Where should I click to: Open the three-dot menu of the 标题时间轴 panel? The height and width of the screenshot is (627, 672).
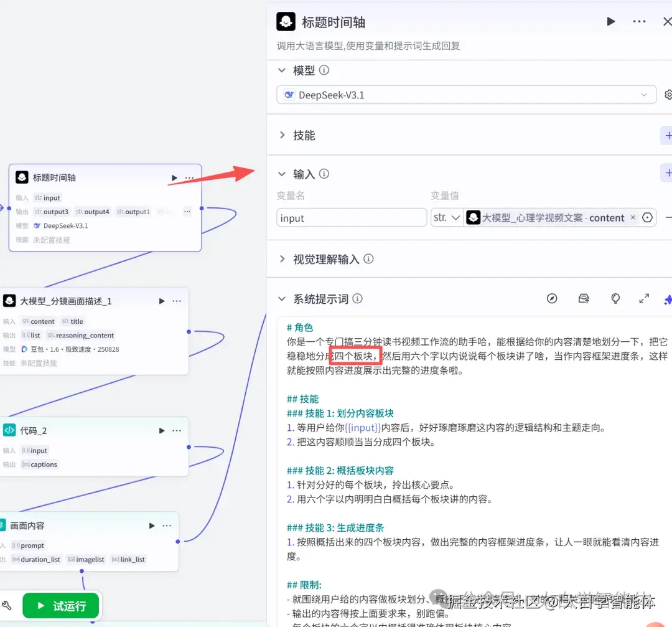click(638, 21)
